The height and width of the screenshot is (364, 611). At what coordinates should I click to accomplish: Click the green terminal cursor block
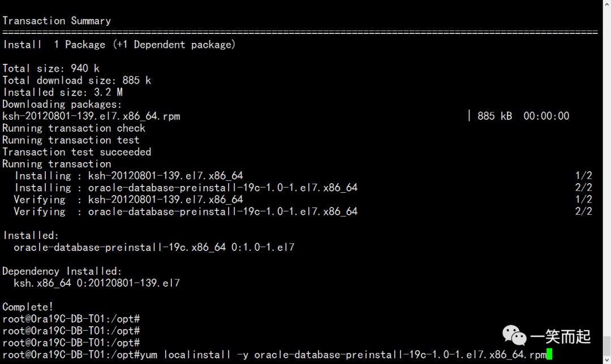click(549, 355)
